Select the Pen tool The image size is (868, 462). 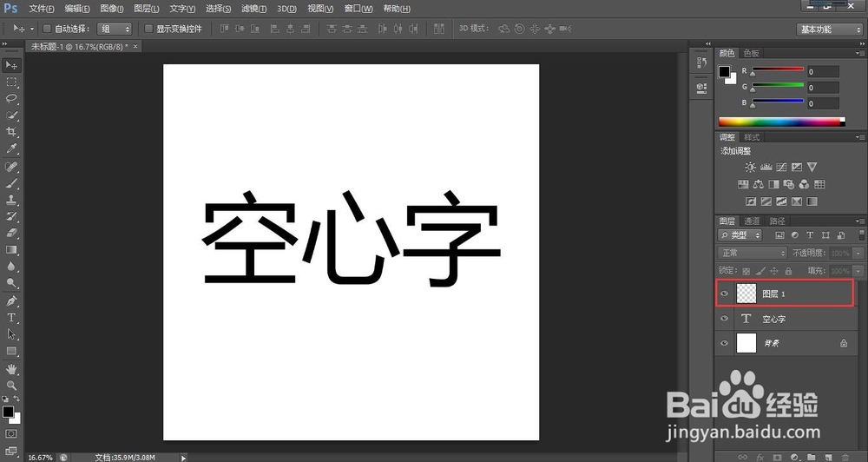click(x=11, y=300)
